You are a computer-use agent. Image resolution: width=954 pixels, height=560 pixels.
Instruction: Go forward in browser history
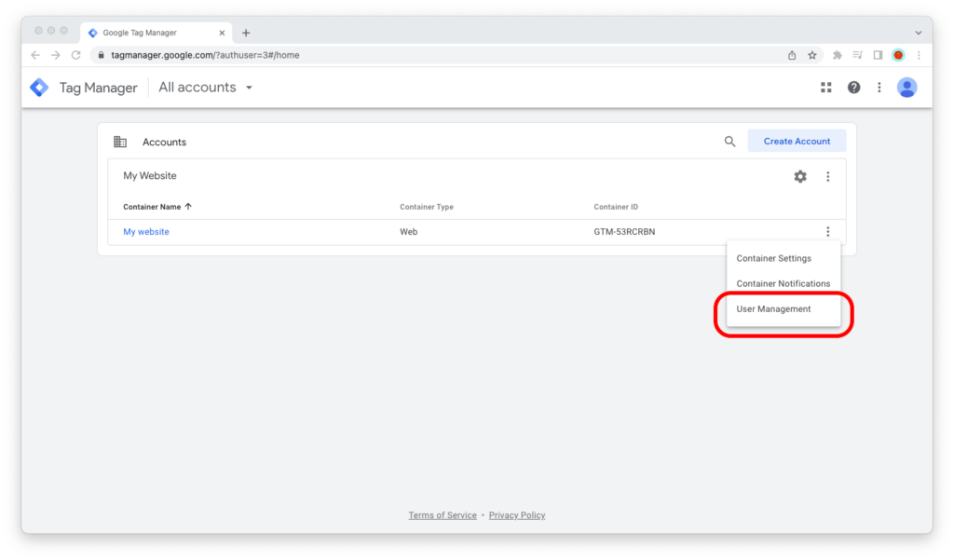55,55
